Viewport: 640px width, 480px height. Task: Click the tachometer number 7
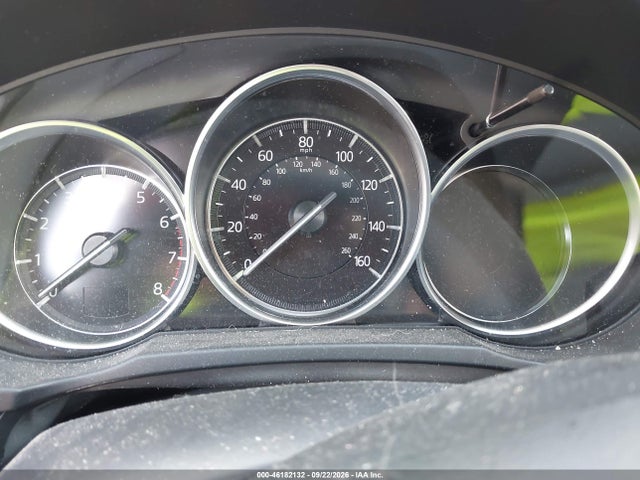pos(172,258)
